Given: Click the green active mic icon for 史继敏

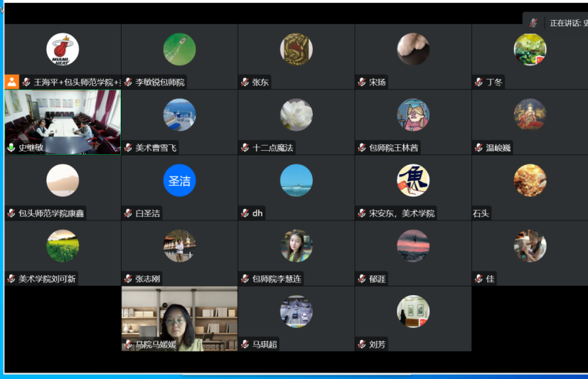Looking at the screenshot, I should click(x=11, y=148).
